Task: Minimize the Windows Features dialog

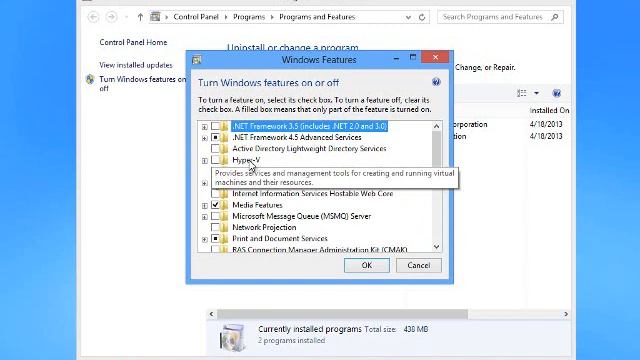Action: pos(396,58)
